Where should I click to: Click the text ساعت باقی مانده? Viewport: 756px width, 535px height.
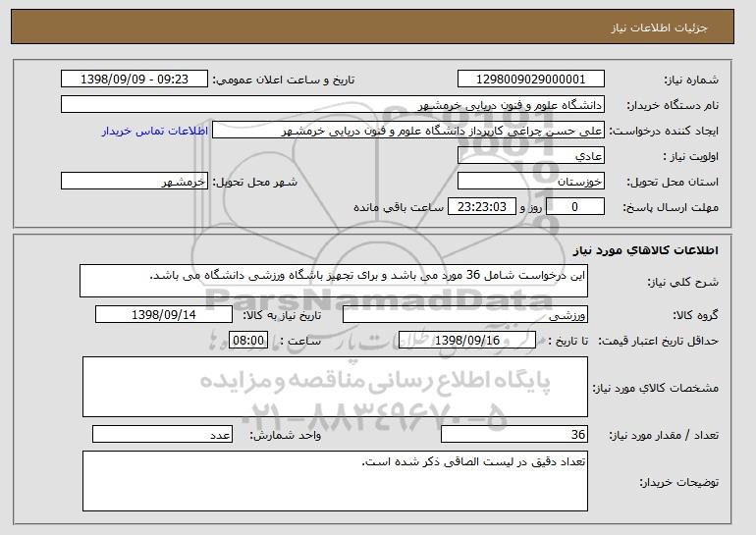point(399,207)
